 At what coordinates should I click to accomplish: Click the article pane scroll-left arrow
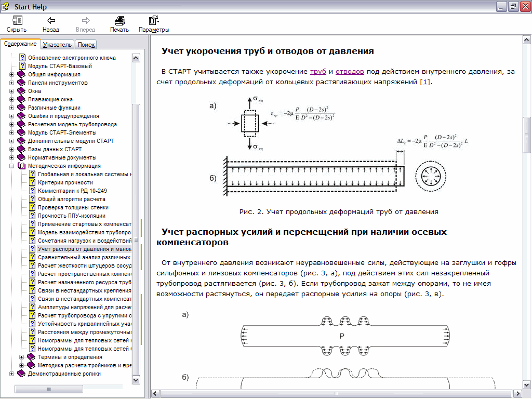(x=156, y=394)
